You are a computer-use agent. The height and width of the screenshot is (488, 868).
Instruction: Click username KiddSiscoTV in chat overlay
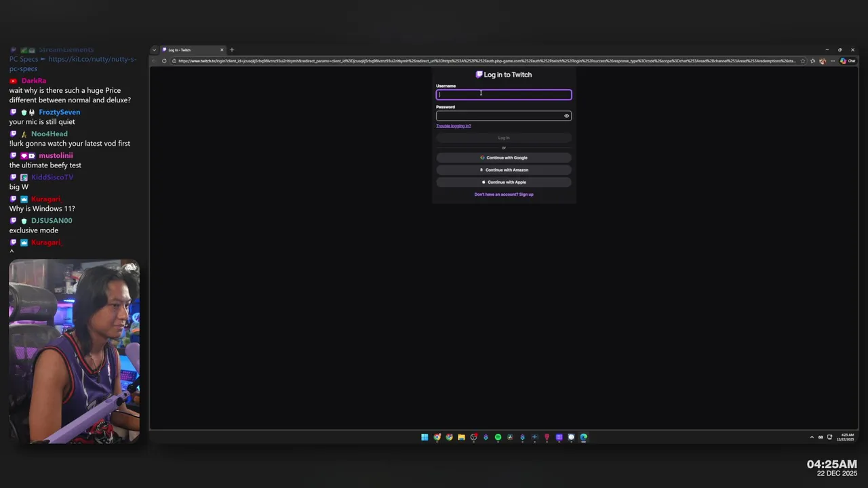52,178
